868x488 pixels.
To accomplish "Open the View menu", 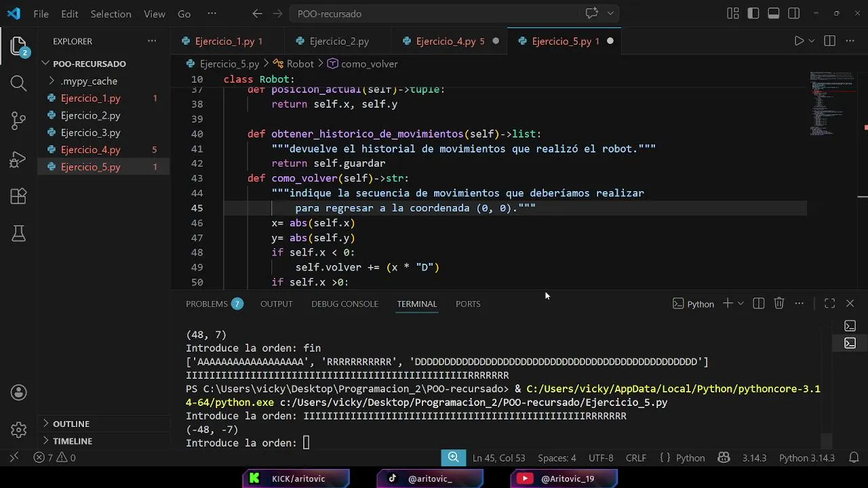I will click(x=155, y=14).
